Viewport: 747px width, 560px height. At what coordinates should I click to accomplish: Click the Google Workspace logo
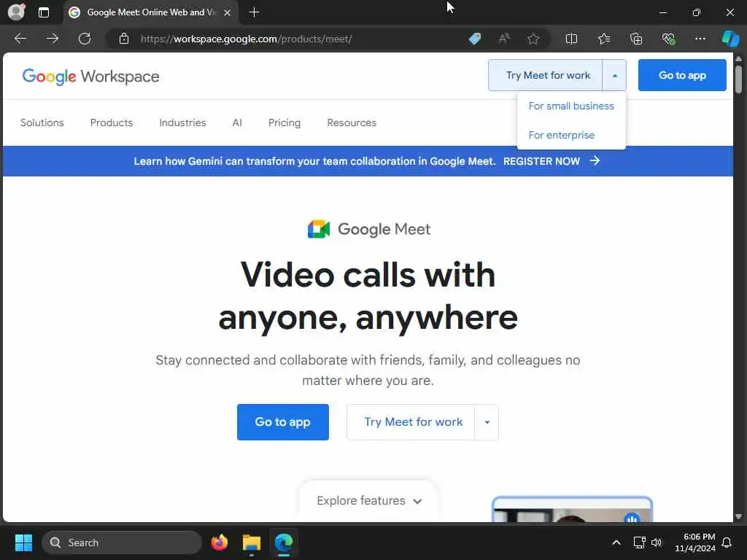tap(90, 76)
